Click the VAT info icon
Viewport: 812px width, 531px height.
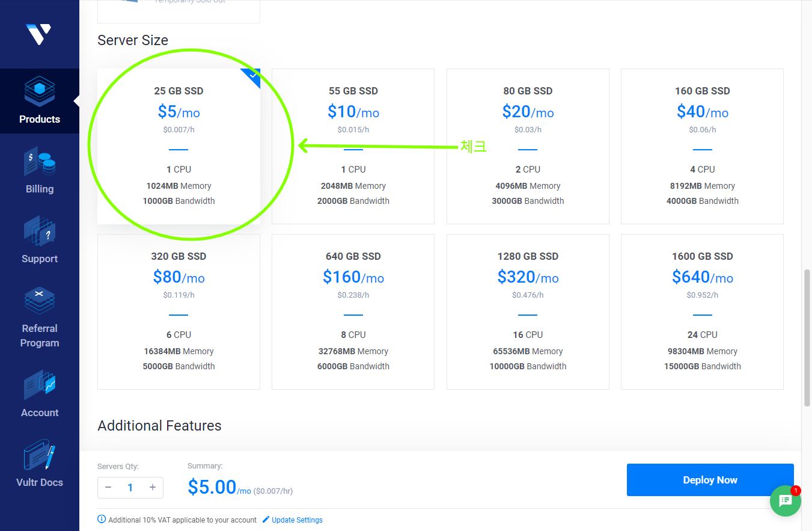[102, 520]
